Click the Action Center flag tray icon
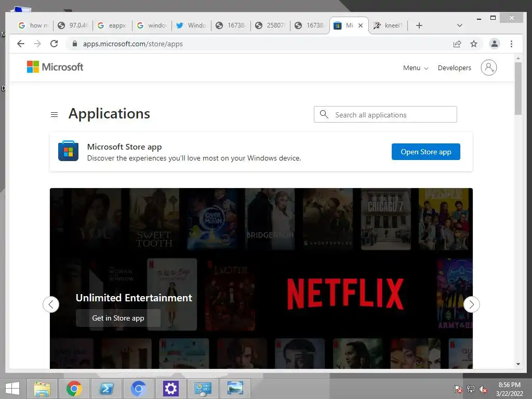Viewport: 532px width, 399px height. click(x=458, y=389)
